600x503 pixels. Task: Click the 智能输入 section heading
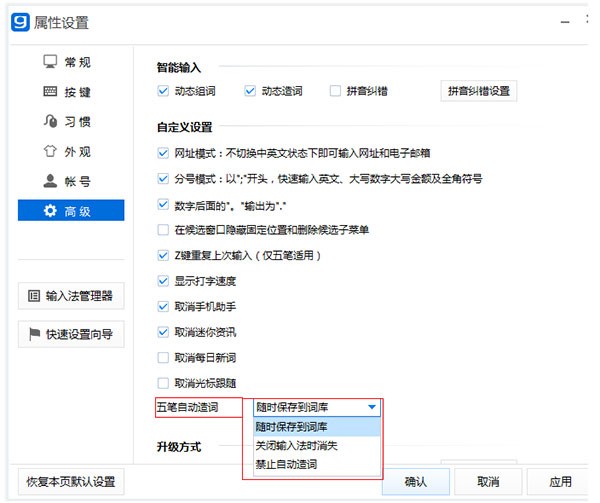(179, 68)
